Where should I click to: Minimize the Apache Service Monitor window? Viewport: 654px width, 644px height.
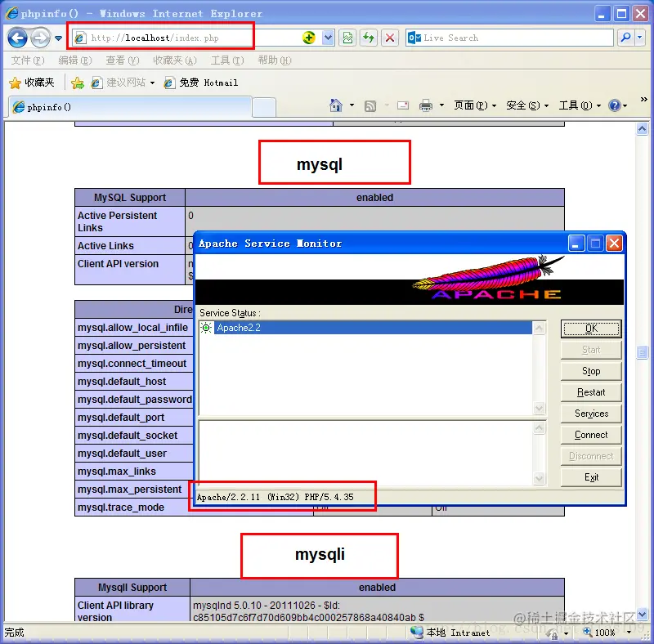tap(576, 244)
